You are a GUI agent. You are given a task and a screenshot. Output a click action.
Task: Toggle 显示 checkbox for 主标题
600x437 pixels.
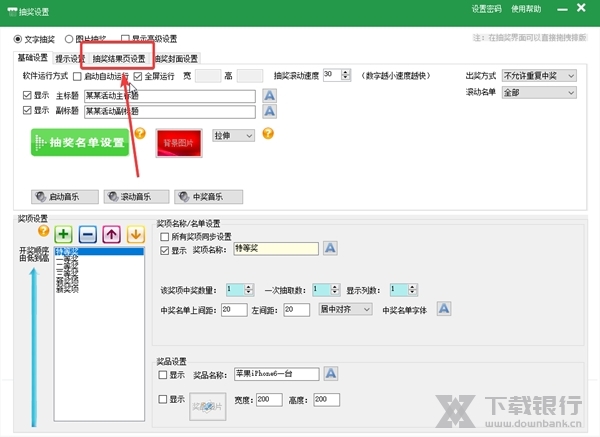click(x=27, y=95)
